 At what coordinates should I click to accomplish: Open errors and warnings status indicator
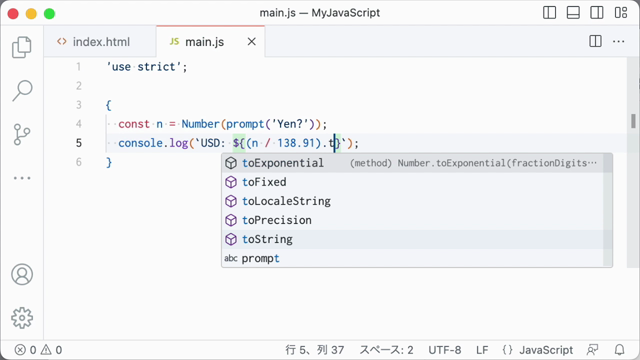coord(38,350)
